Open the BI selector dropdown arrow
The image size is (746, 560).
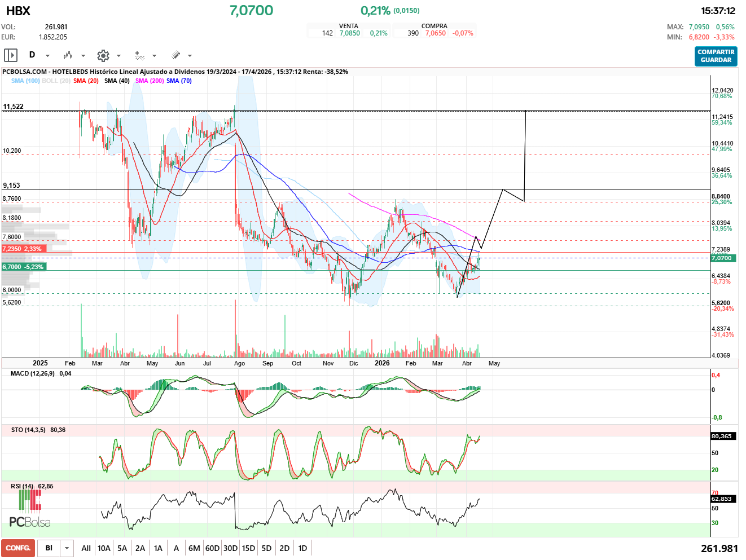point(67,548)
